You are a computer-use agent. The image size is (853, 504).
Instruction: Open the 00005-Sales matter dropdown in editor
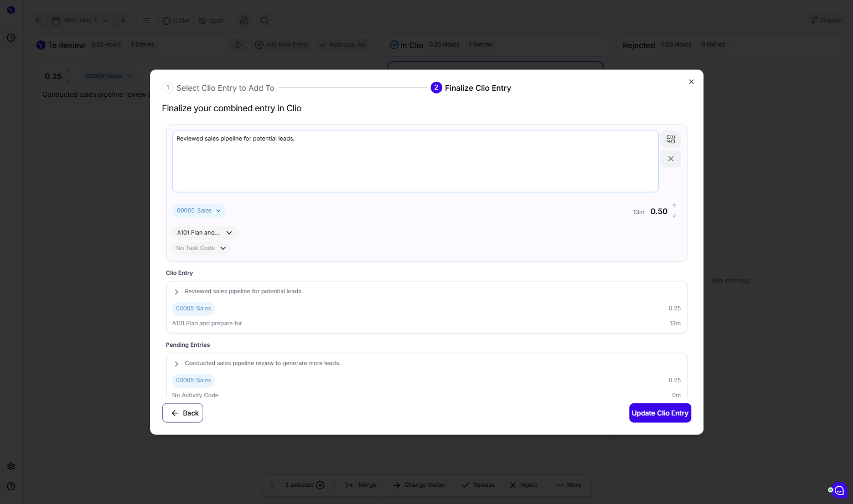(x=199, y=211)
